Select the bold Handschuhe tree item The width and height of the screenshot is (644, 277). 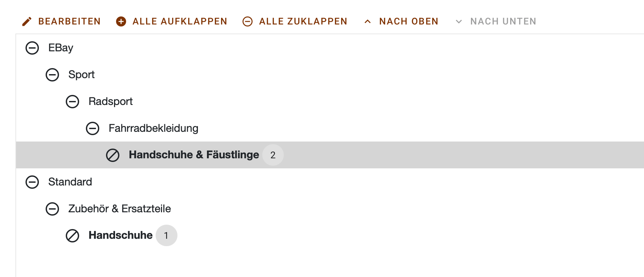pos(120,235)
